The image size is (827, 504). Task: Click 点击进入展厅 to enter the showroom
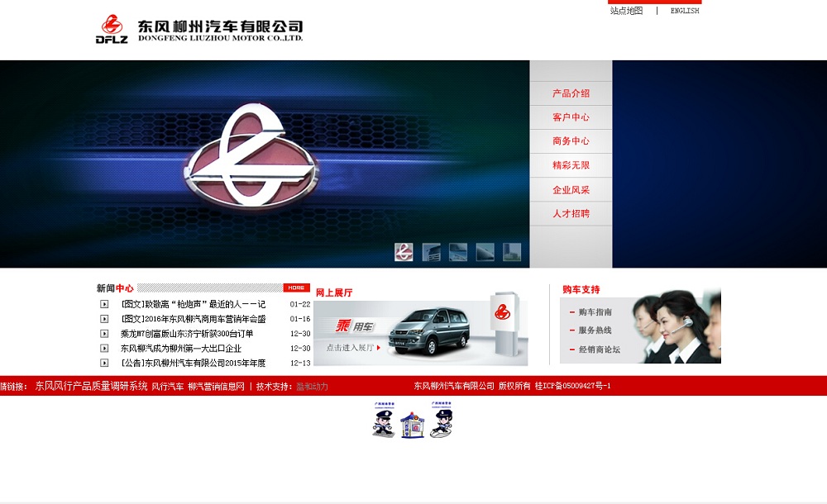(352, 347)
